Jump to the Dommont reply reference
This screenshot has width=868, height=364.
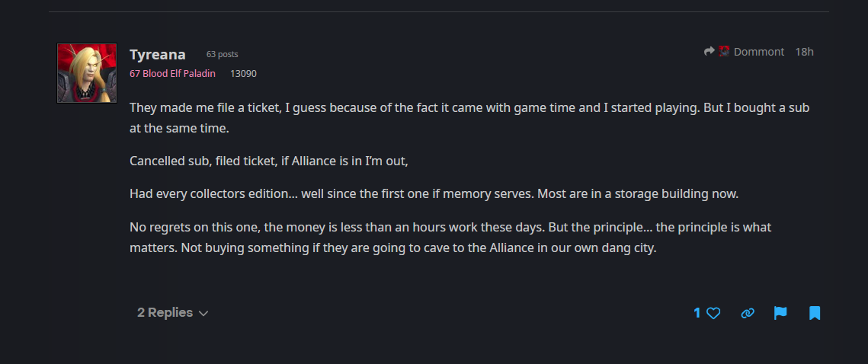click(758, 52)
